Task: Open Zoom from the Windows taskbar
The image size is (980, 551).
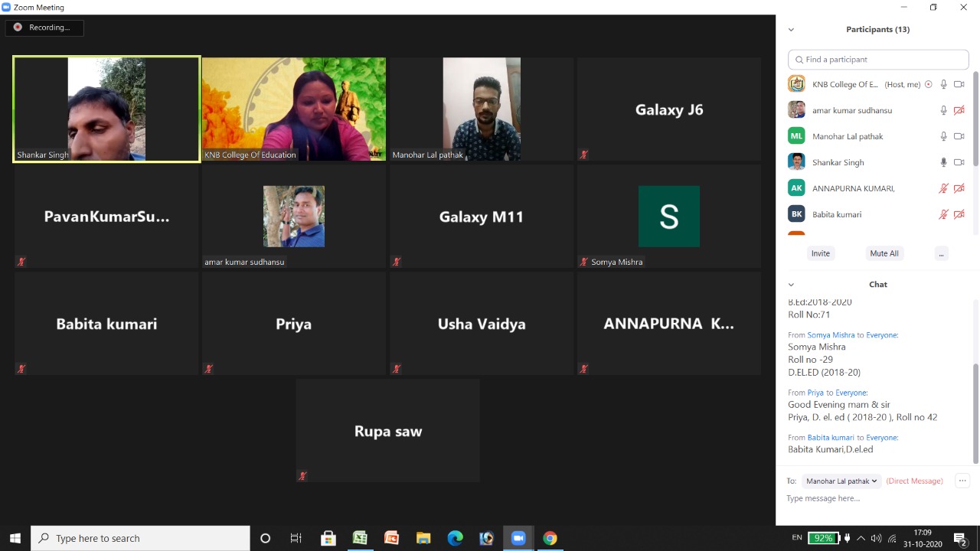Action: [518, 538]
